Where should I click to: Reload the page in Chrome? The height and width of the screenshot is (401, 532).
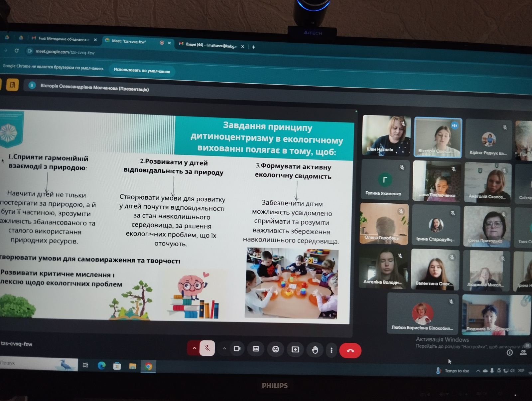[x=17, y=51]
